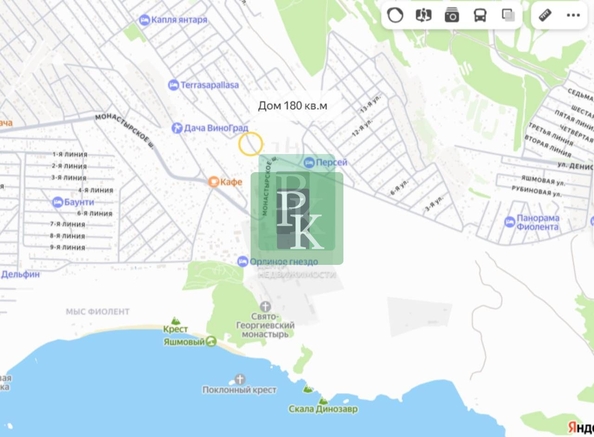
Task: Open map layers selector
Action: pos(508,16)
